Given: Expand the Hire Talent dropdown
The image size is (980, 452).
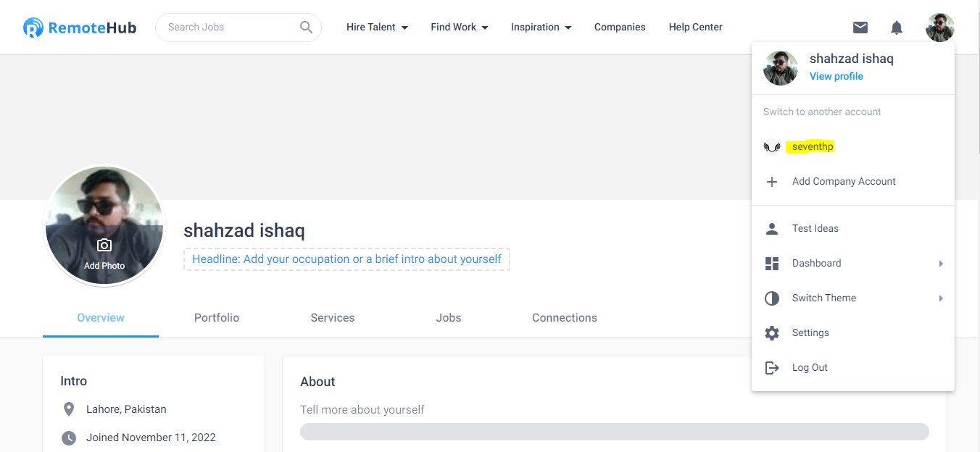Looking at the screenshot, I should (x=377, y=28).
